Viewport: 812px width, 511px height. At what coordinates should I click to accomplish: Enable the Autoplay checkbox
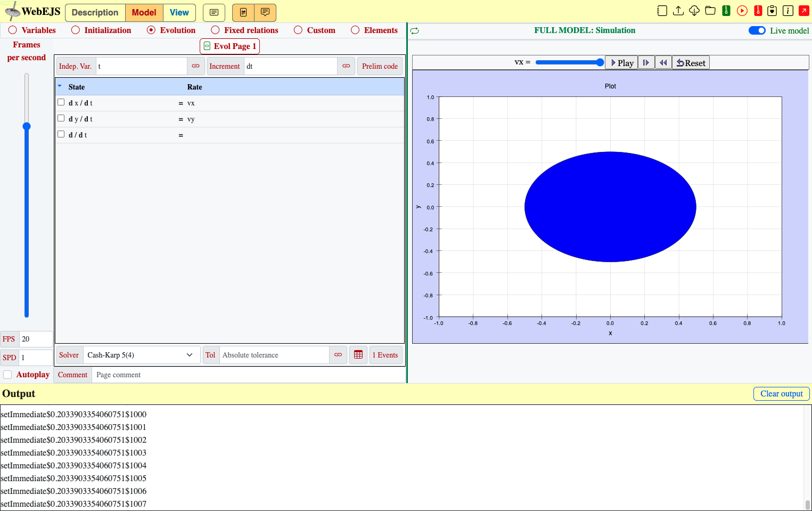pyautogui.click(x=7, y=375)
